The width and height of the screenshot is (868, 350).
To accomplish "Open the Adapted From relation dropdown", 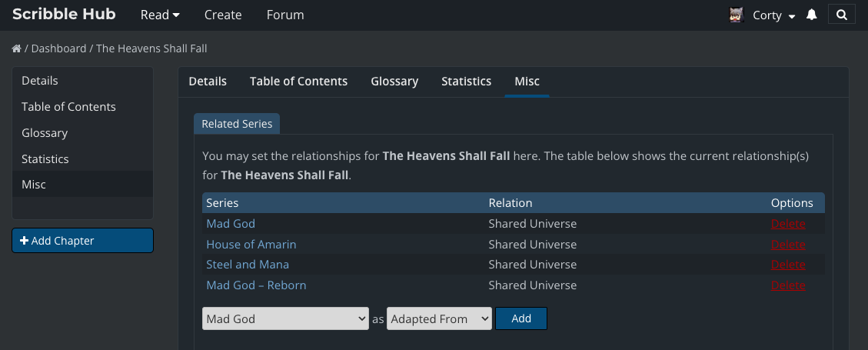I will 439,318.
